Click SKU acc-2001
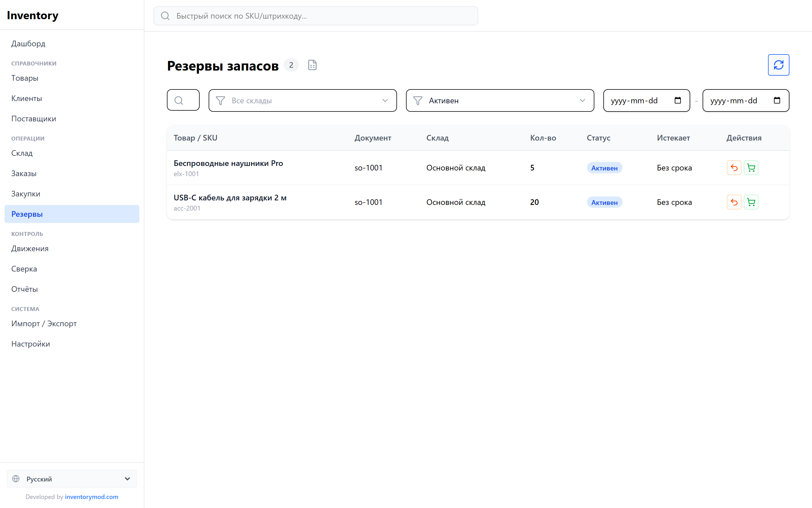812x508 pixels. (187, 208)
